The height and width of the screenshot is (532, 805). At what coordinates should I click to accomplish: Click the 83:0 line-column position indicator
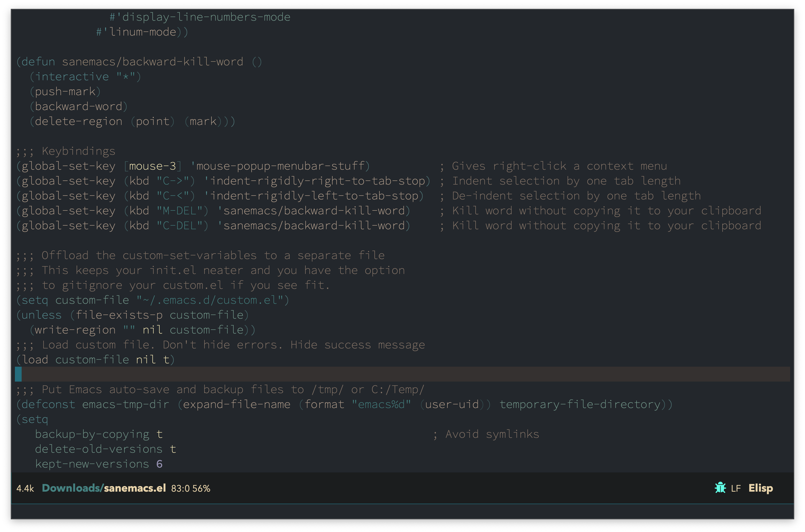pos(180,489)
